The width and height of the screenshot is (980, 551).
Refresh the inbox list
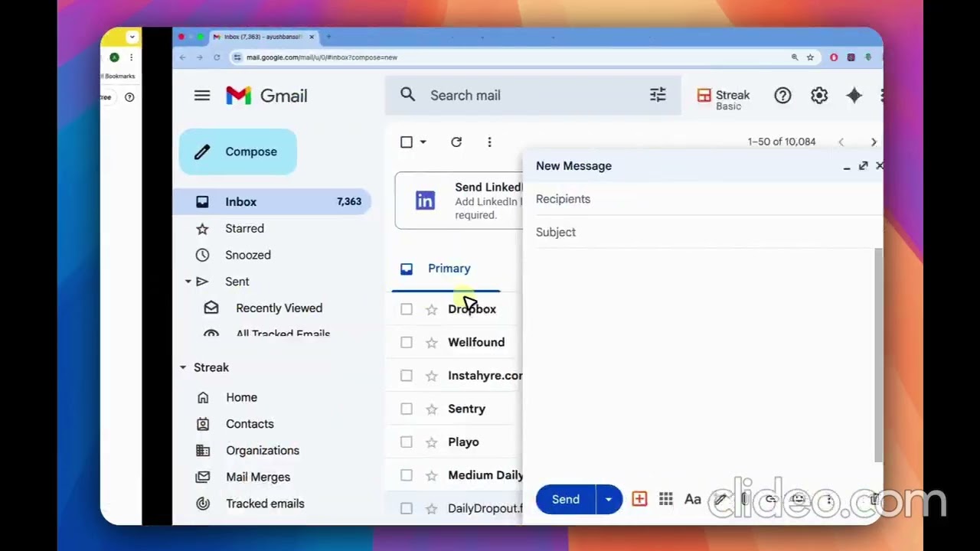coord(456,142)
